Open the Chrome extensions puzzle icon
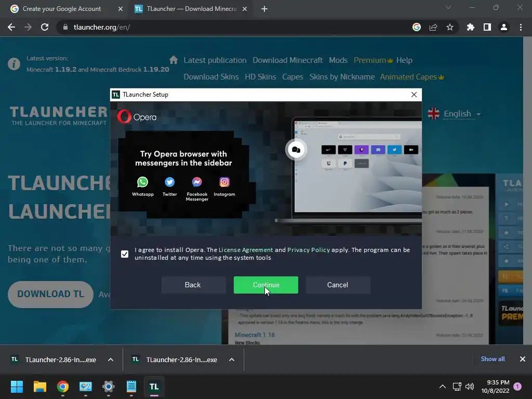 [471, 27]
